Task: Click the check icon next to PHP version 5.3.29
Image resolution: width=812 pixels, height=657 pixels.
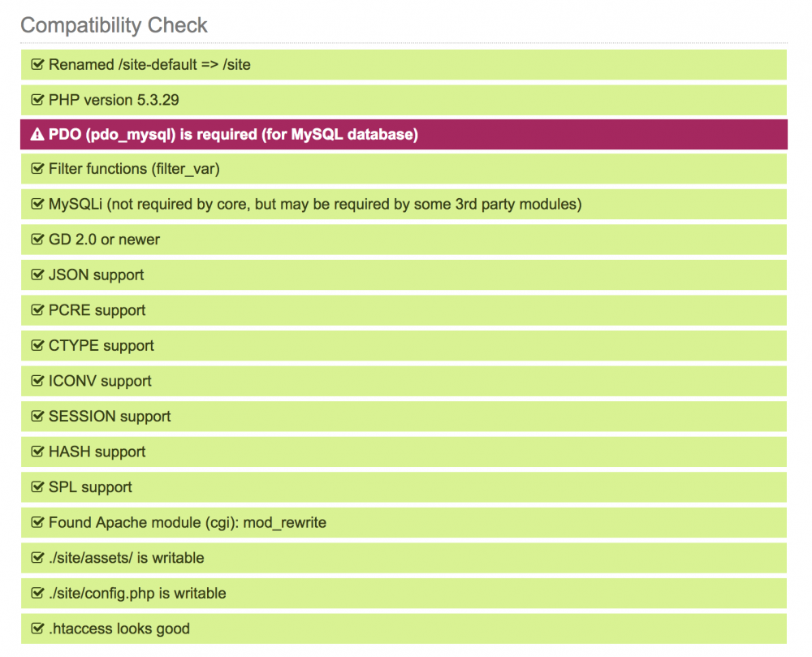Action: (x=37, y=100)
